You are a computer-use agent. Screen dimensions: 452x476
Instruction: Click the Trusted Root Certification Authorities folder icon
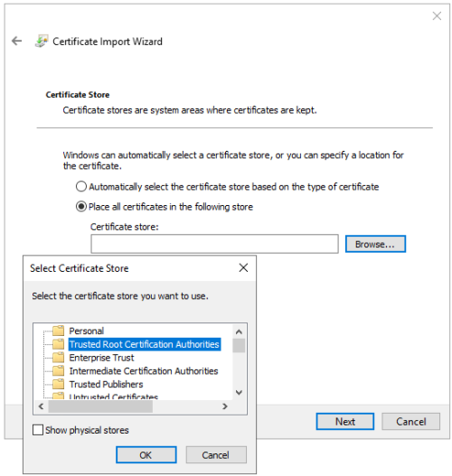(58, 344)
